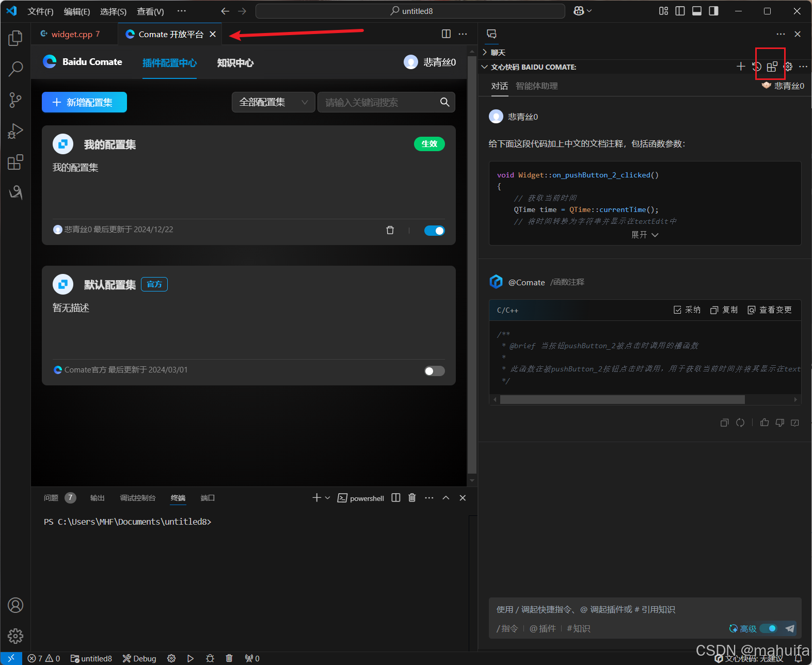Give thumbs down to the Comate answer
The width and height of the screenshot is (812, 665).
(780, 423)
